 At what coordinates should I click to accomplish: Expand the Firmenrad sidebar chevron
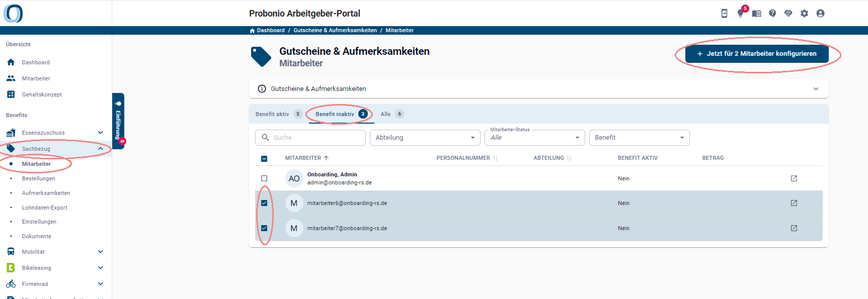100,284
